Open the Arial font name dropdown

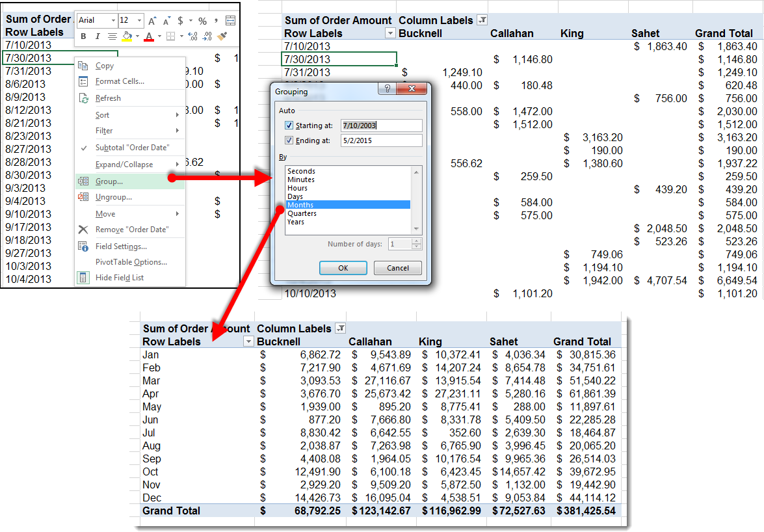click(113, 20)
